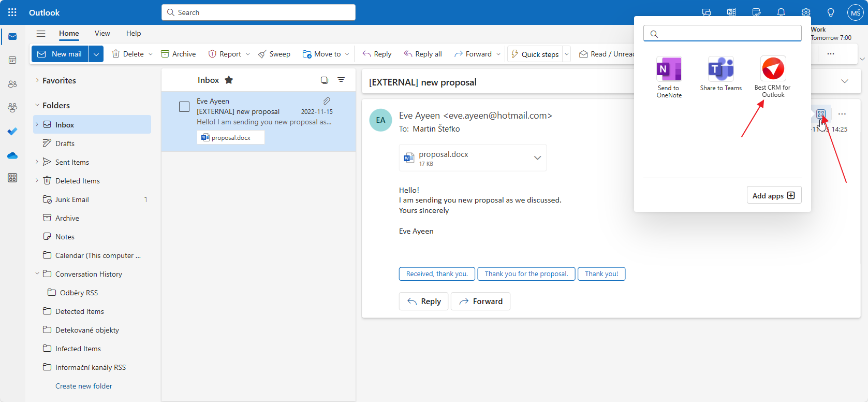The height and width of the screenshot is (402, 868).
Task: Toggle Inbox favorite star
Action: pyautogui.click(x=229, y=80)
